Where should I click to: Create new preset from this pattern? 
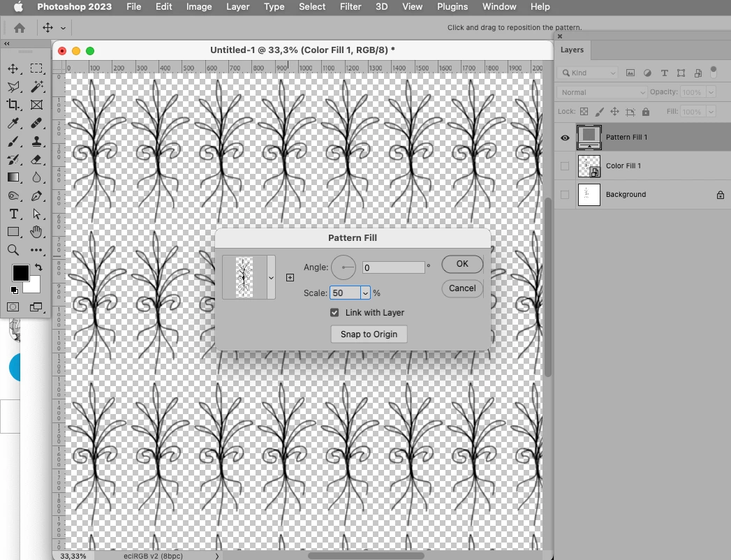click(290, 277)
